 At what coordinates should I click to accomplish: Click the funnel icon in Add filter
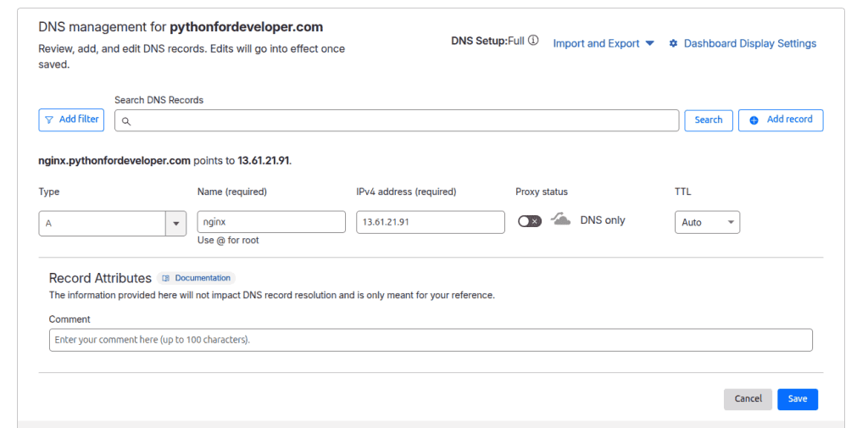pos(49,120)
